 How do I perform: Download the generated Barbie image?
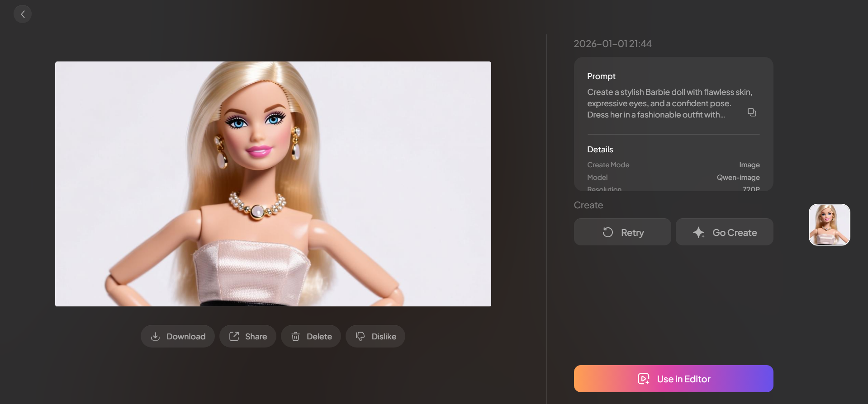pos(178,336)
